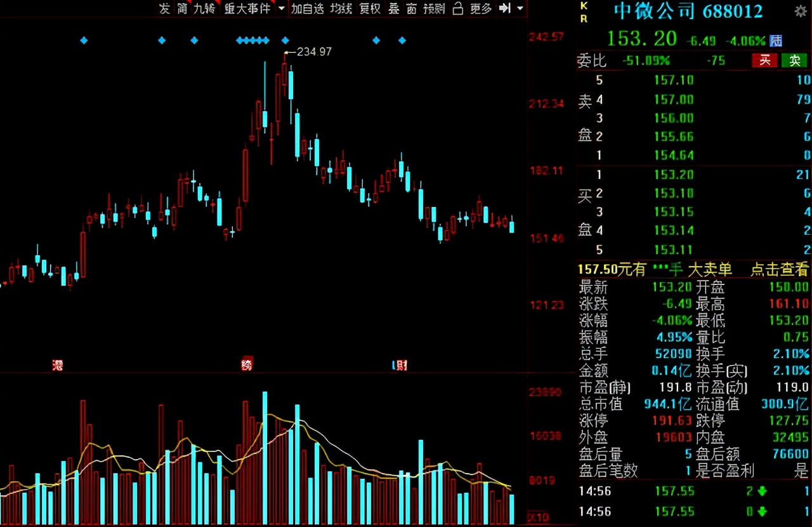Click the 简 toolbar button

(183, 8)
